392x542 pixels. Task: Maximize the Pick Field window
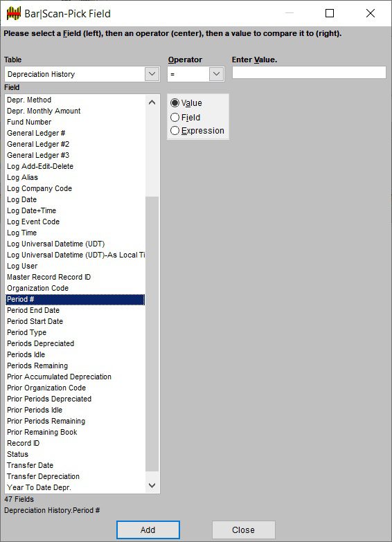(x=330, y=13)
